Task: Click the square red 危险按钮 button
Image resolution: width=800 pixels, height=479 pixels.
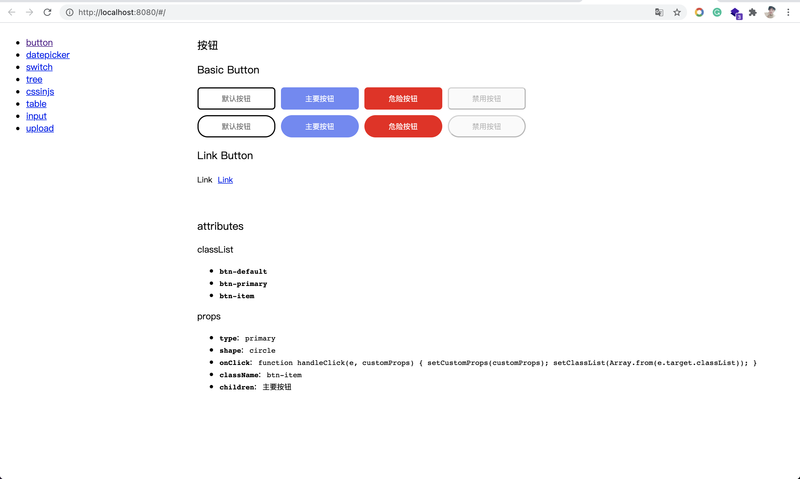Action: [x=403, y=98]
